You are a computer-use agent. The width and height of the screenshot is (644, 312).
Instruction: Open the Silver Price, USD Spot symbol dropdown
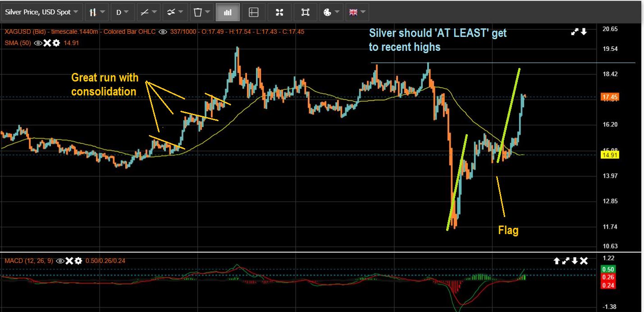41,12
